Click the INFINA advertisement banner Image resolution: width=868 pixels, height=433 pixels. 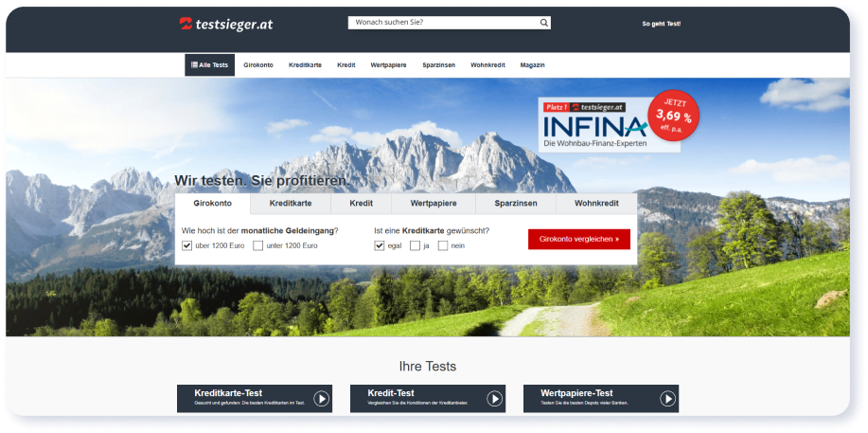click(609, 124)
